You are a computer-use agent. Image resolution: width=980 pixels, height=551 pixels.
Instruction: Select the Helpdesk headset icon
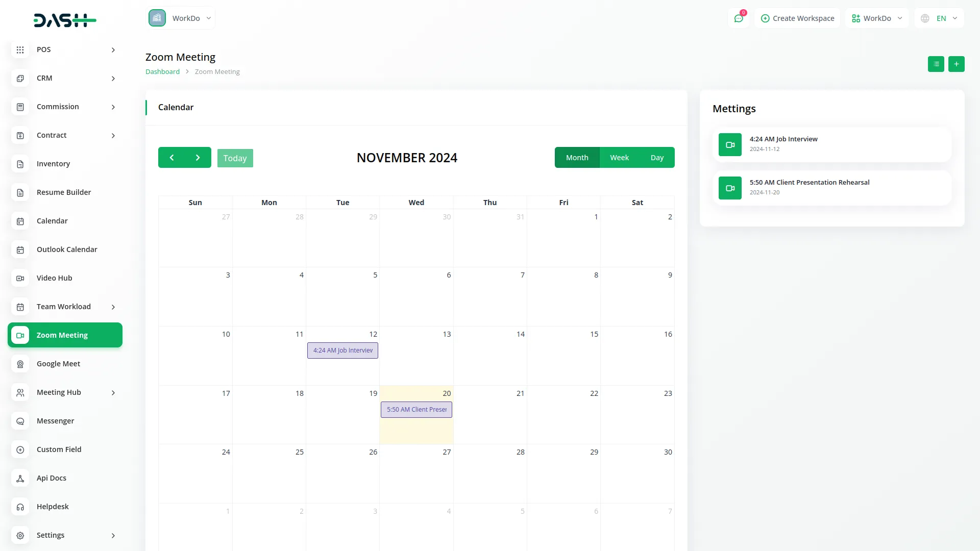click(x=20, y=507)
